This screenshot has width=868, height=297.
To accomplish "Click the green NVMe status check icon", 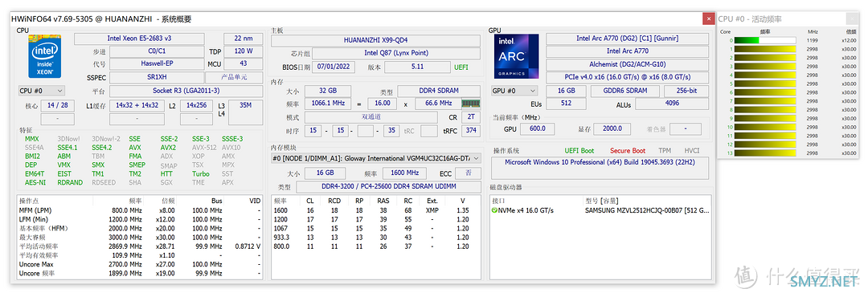I will pyautogui.click(x=494, y=211).
